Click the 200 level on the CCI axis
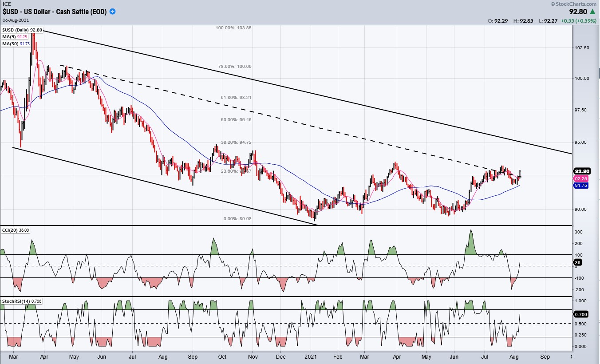The width and height of the screenshot is (600, 364). (578, 244)
